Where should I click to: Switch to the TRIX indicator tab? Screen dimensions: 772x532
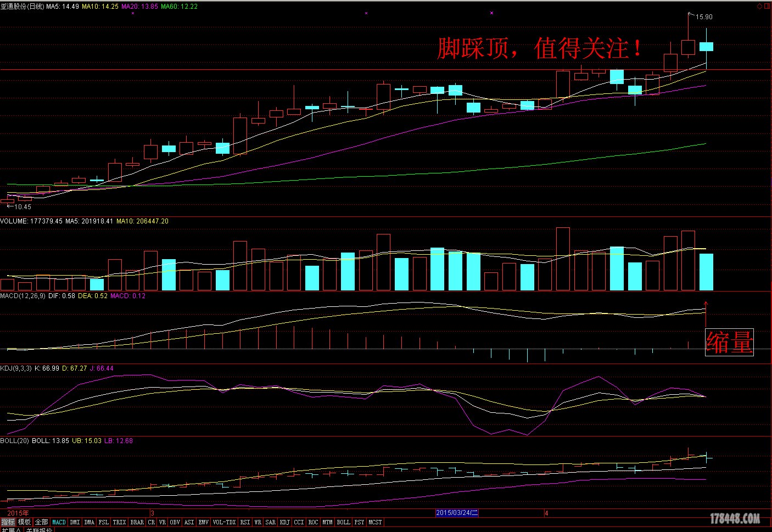point(119,522)
